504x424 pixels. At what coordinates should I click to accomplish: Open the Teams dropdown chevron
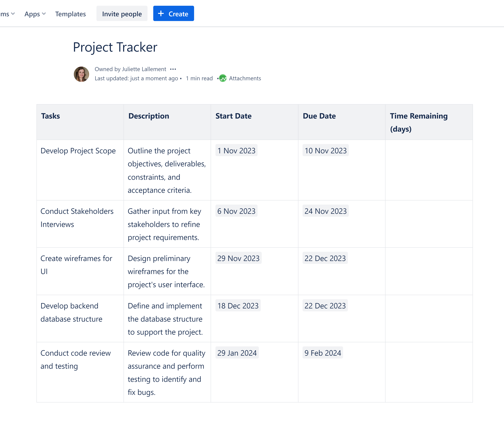click(x=13, y=14)
